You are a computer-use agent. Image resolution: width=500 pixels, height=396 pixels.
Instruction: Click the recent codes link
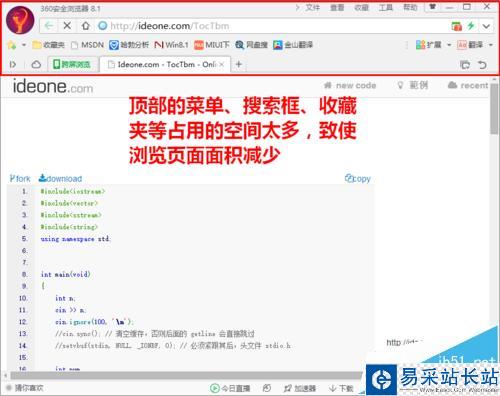coord(468,86)
